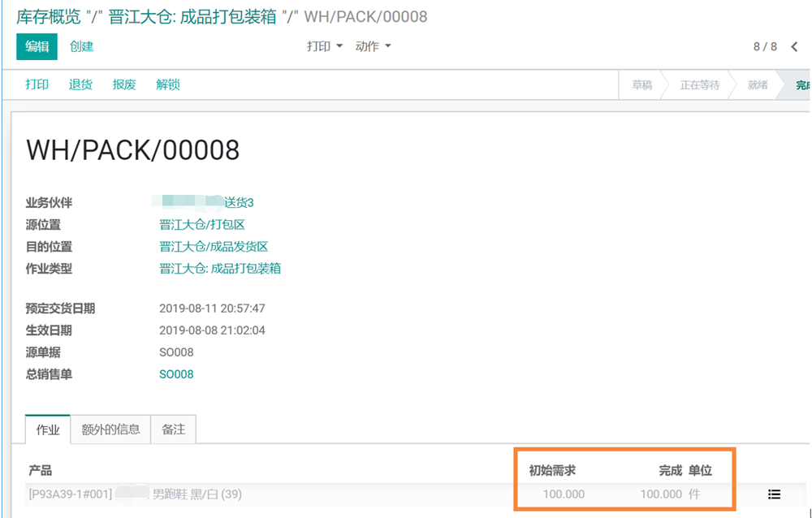
Task: Click the 报废 scrap button
Action: point(124,84)
